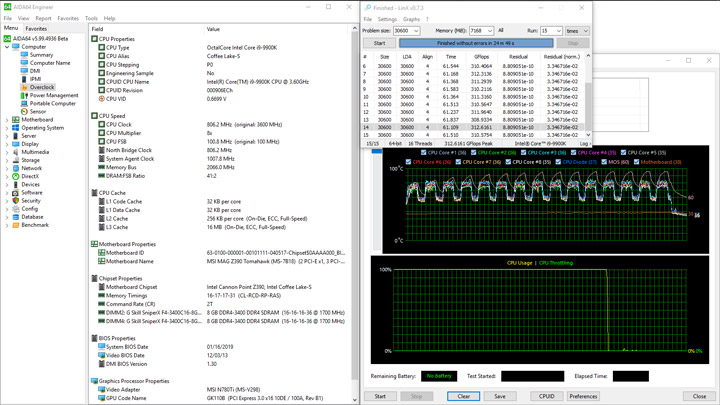Screen dimensions: 720x405
Task: Expand the Storage tree node
Action: [7, 160]
